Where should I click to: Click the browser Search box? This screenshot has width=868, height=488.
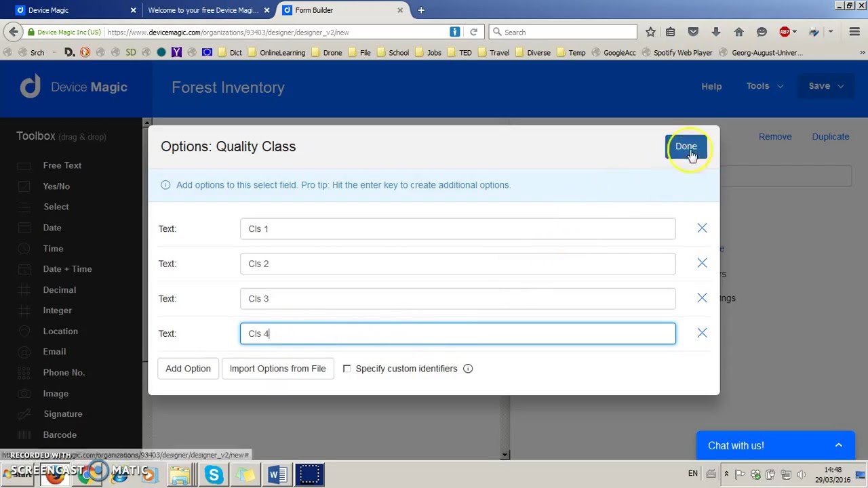pos(563,32)
